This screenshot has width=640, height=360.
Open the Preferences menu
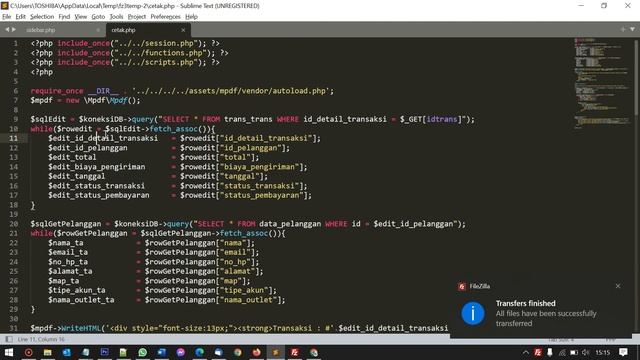click(x=165, y=17)
